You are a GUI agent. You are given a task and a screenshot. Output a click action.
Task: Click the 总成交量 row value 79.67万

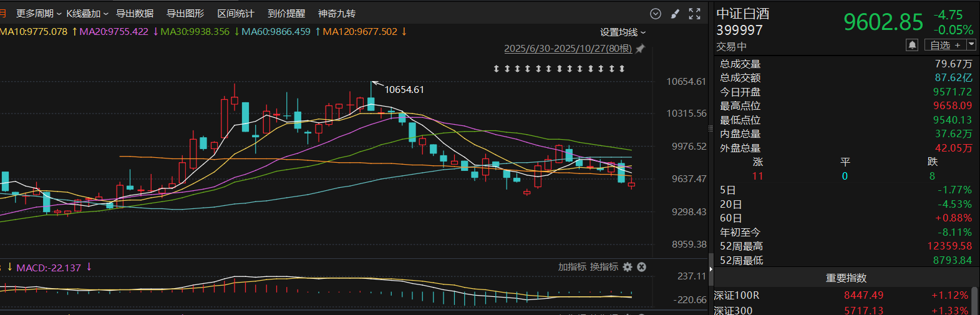click(953, 64)
